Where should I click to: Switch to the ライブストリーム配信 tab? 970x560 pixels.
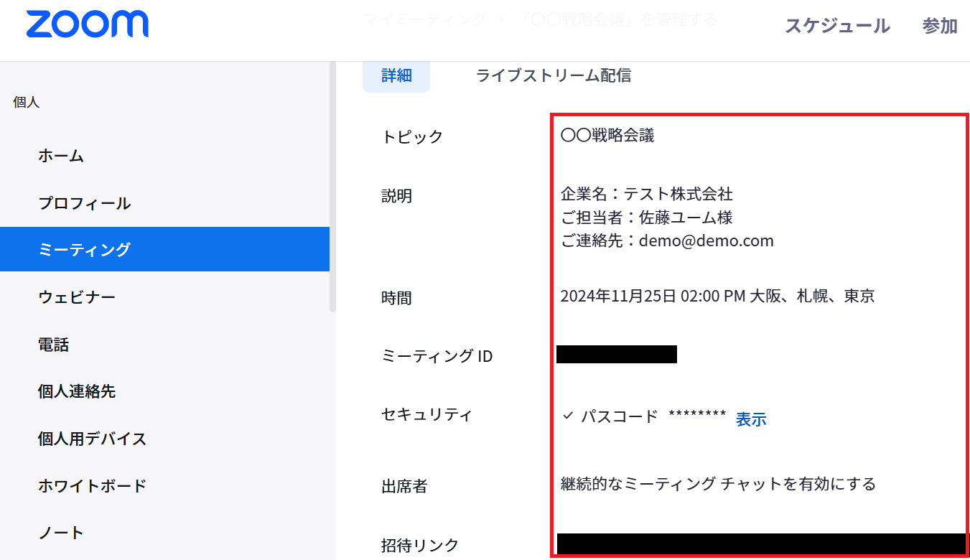pos(554,75)
